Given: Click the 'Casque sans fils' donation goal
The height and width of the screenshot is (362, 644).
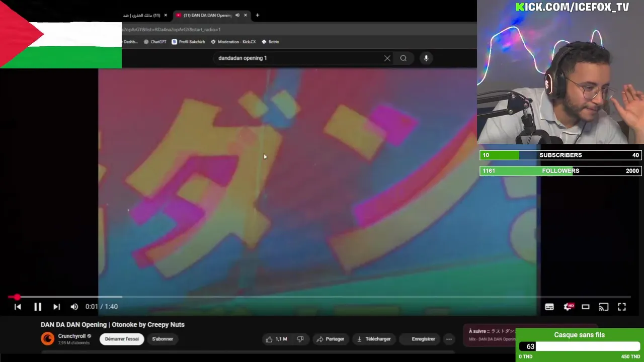Looking at the screenshot, I should click(580, 345).
